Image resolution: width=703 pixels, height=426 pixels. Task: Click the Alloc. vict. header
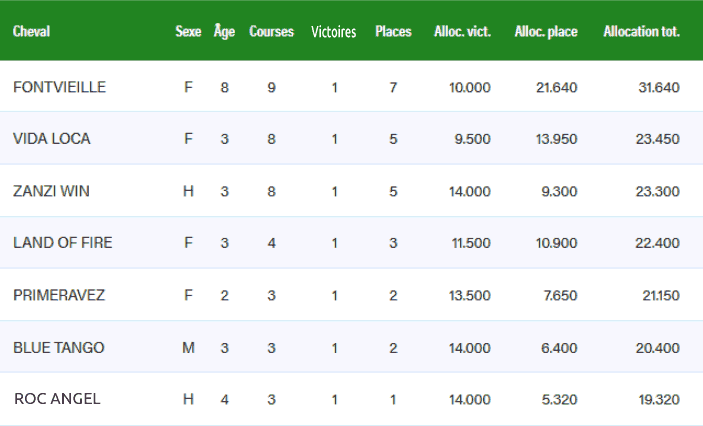pyautogui.click(x=462, y=32)
